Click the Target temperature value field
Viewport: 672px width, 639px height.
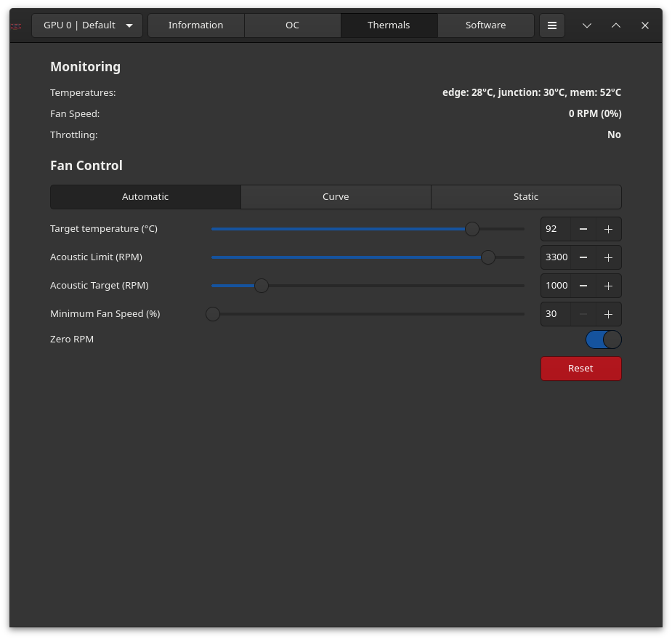[x=555, y=229]
